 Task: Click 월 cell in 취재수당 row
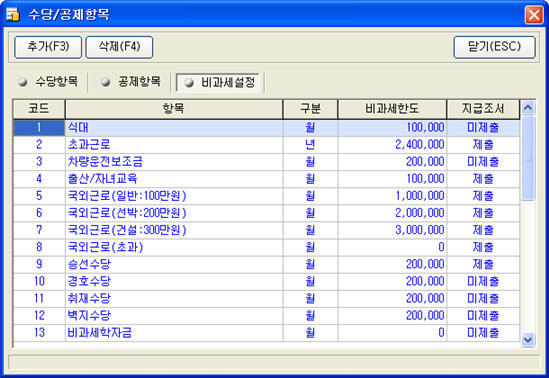tap(310, 299)
